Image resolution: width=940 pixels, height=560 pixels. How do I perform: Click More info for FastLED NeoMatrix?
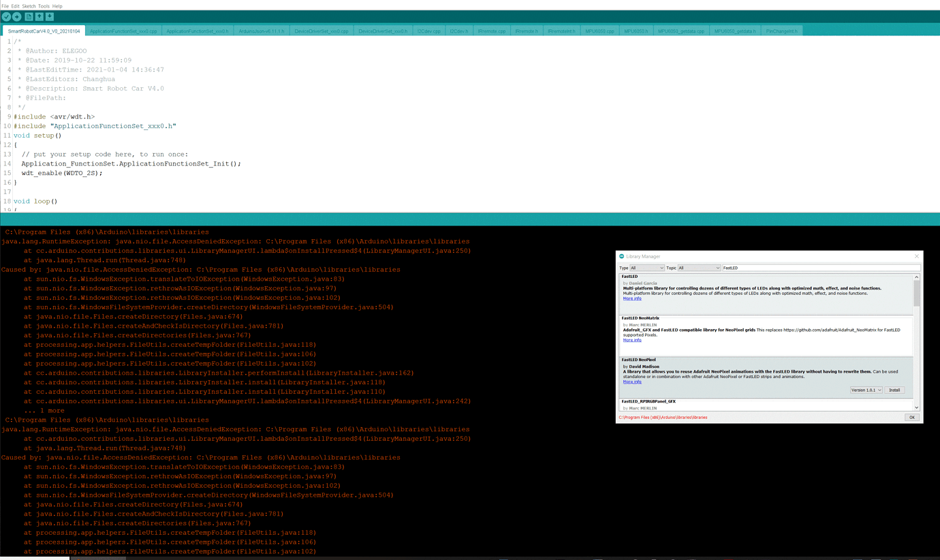(x=632, y=340)
